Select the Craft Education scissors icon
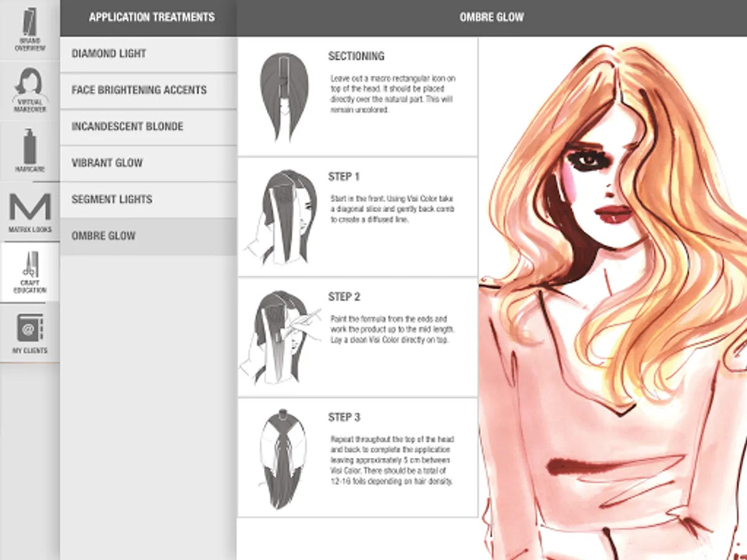 [x=30, y=272]
